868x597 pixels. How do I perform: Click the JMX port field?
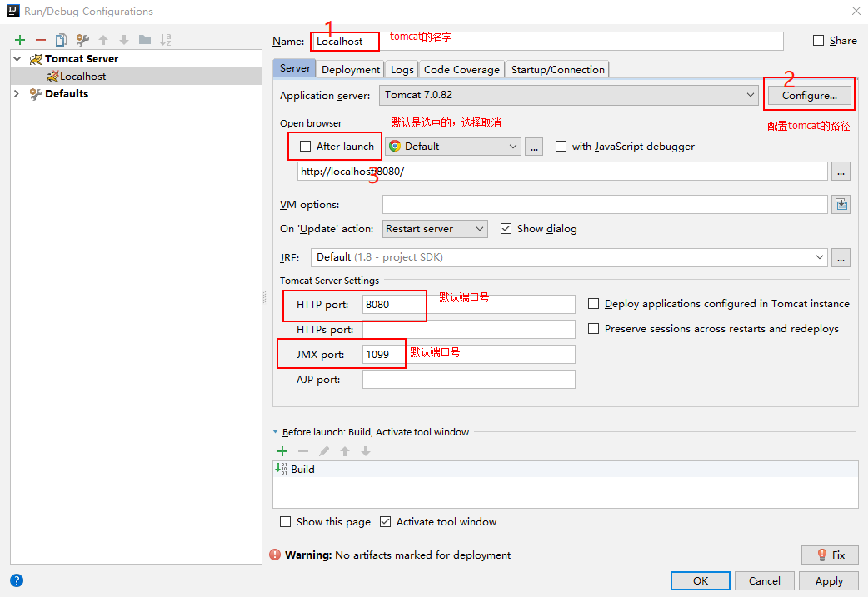469,354
